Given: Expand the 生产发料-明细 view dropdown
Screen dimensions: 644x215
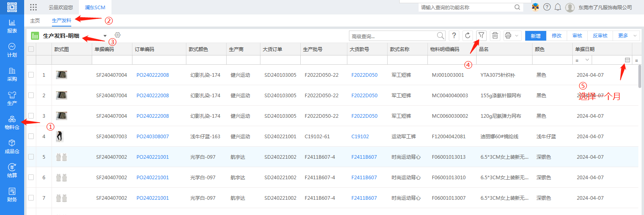Looking at the screenshot, I should tap(105, 36).
